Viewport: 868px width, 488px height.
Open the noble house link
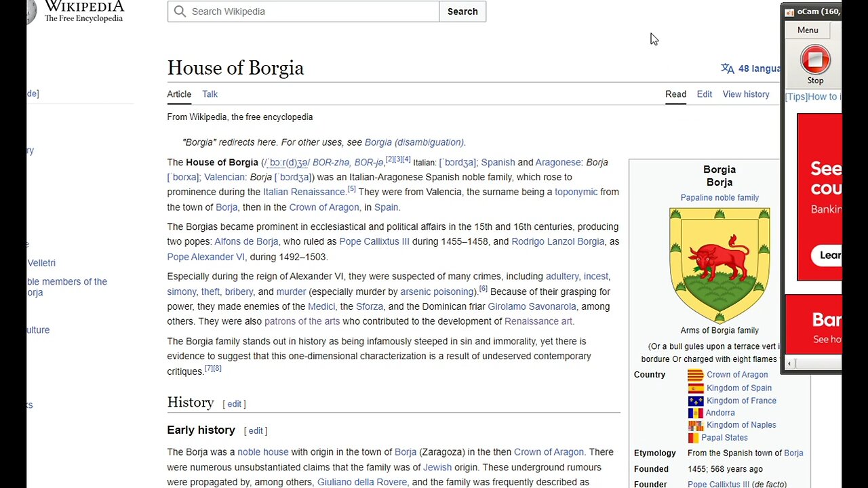(x=263, y=452)
